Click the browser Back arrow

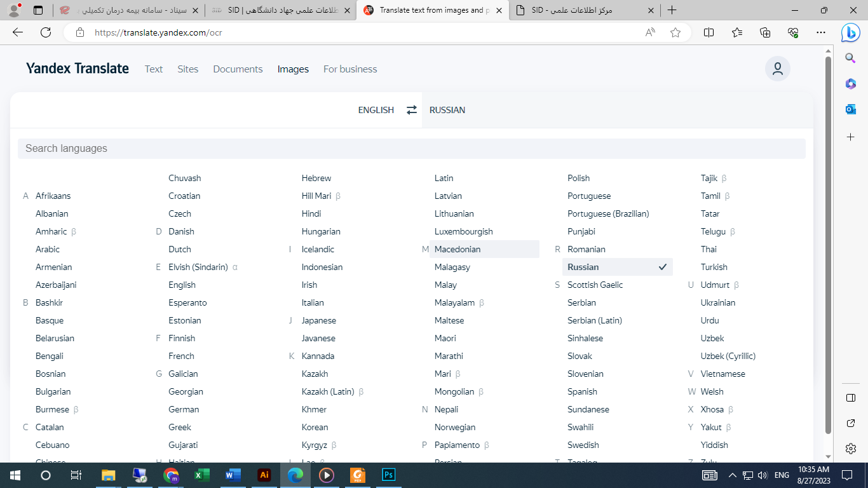pyautogui.click(x=18, y=32)
